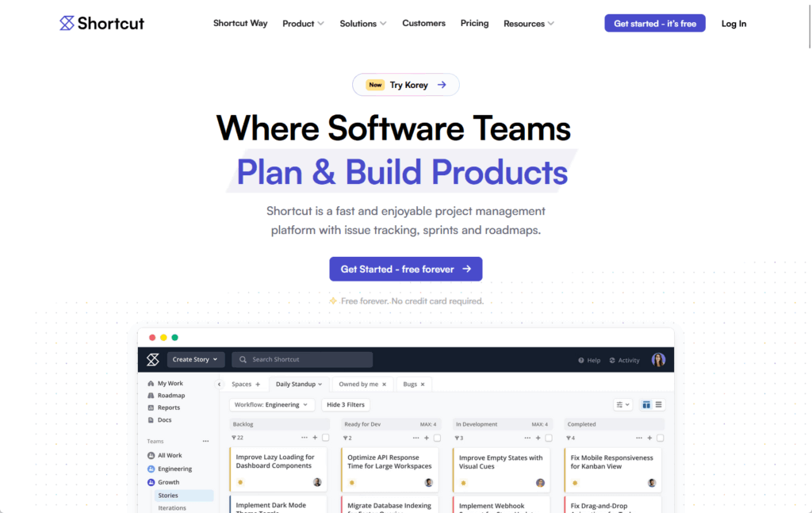Open the Daily Standup tab dropdown
Viewport: 812px width, 513px height.
pos(299,384)
